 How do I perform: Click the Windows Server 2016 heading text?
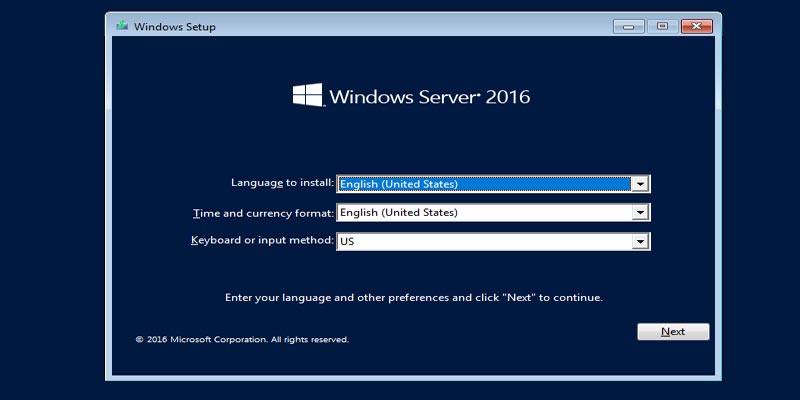[x=429, y=97]
